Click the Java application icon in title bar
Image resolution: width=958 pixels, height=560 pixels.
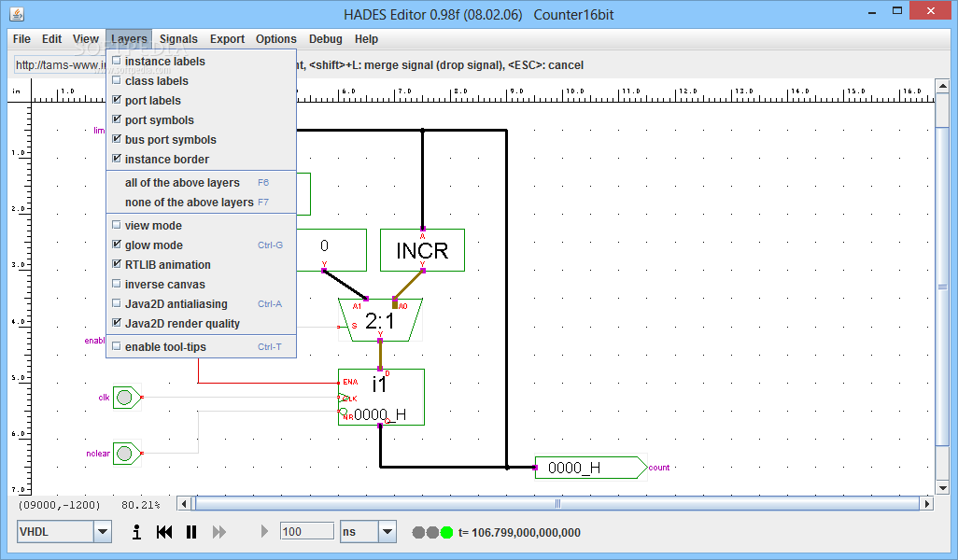[17, 14]
